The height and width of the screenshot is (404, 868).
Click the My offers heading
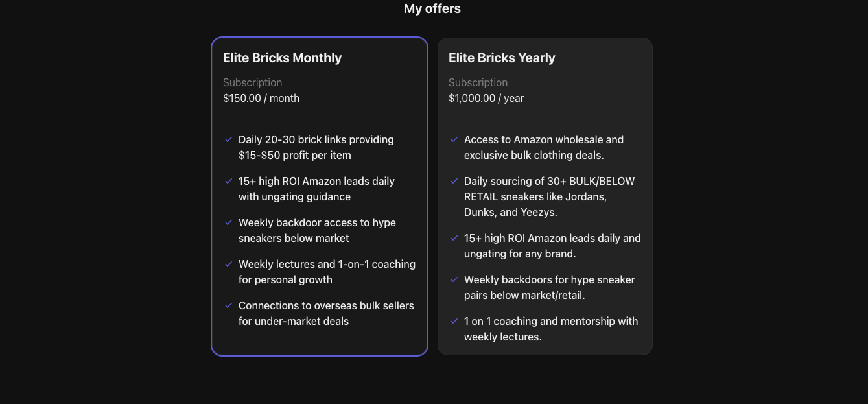click(432, 8)
